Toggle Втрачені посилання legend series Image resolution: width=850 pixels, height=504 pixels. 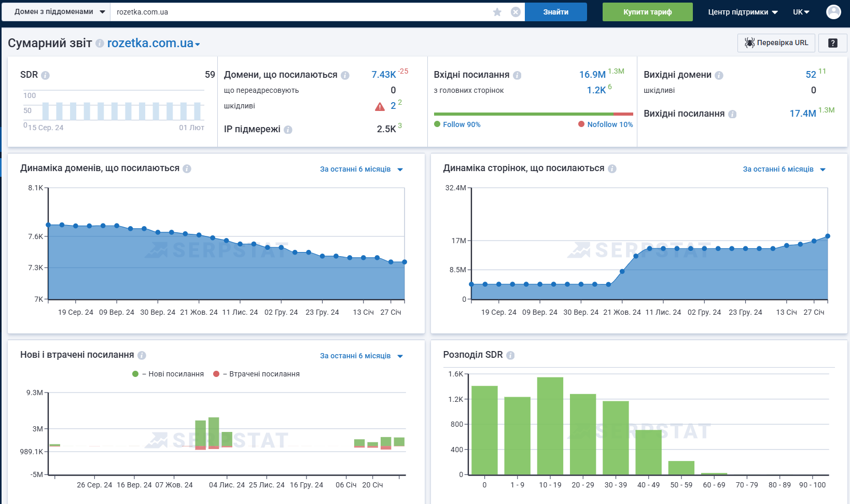tap(256, 374)
